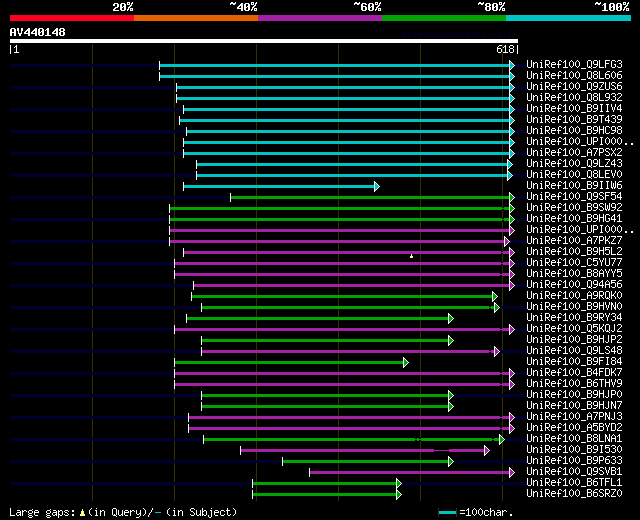Select the UniRef100_Q8LEV0 label
Viewport: 640px width, 520px height.
(574, 175)
